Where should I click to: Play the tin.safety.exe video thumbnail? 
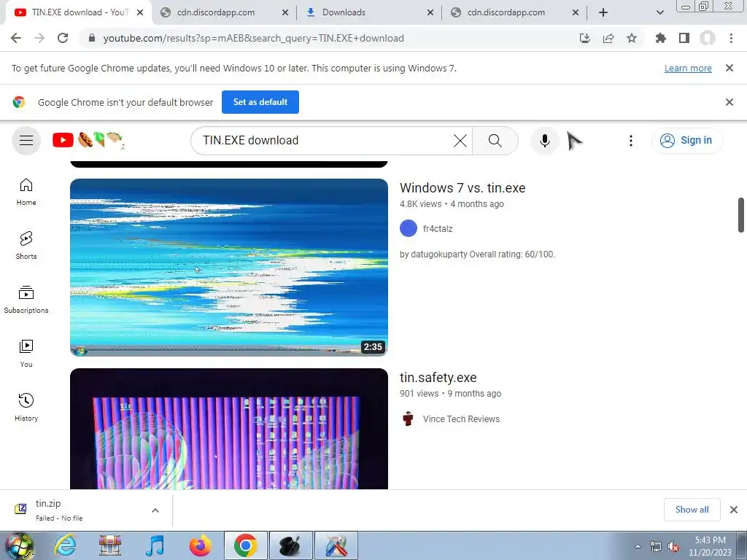[228, 429]
